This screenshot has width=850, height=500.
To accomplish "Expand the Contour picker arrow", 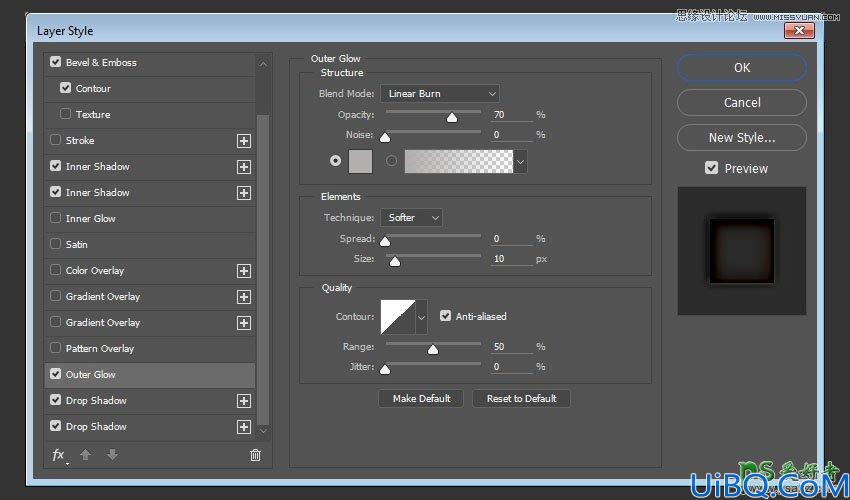I will 421,317.
